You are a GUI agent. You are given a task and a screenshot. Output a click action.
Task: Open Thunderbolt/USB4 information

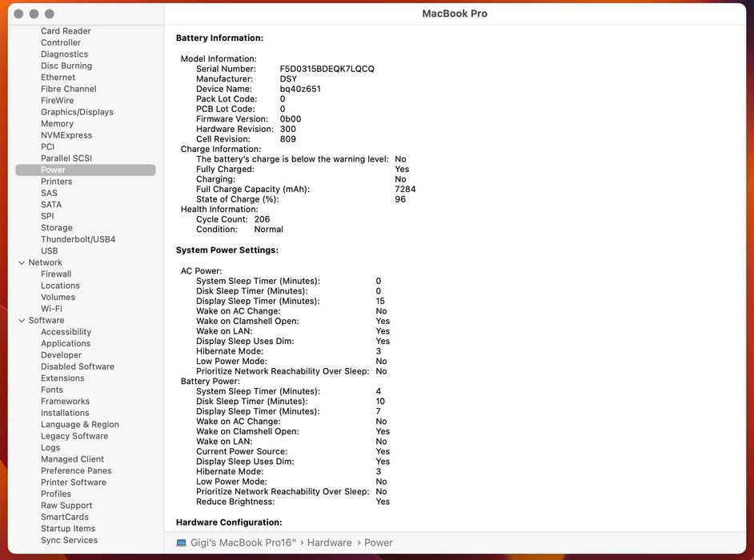78,239
